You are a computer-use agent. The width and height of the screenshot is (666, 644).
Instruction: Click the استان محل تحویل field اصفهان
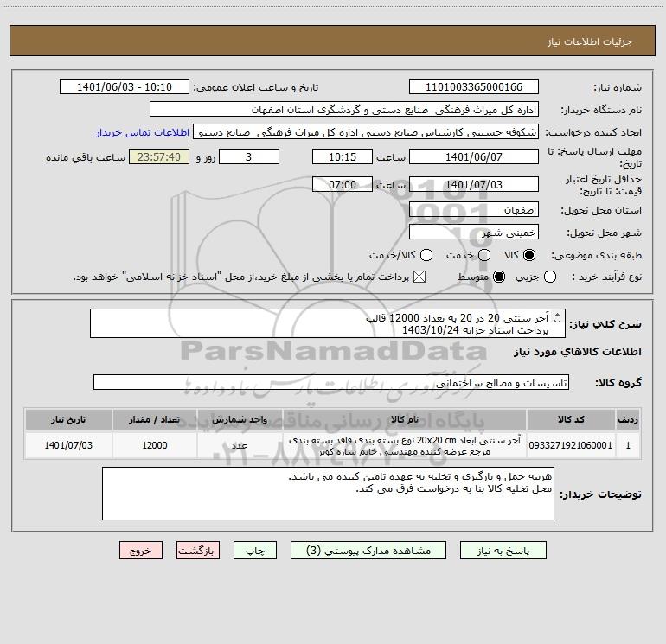pyautogui.click(x=474, y=209)
